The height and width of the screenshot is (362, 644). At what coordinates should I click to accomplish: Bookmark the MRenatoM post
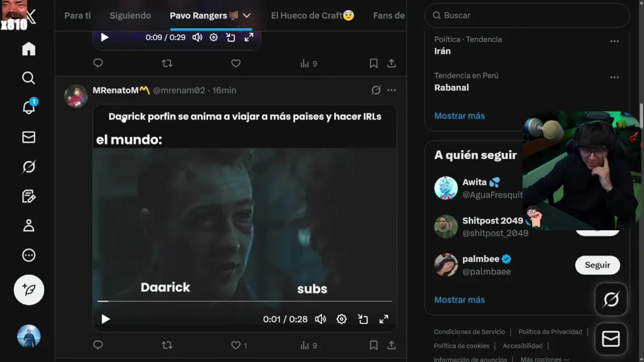tap(373, 345)
